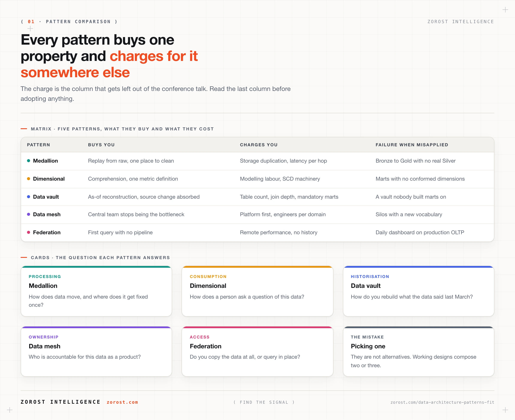This screenshot has height=420, width=515.
Task: Click 'Comprehension, one metric definition' cell
Action: pyautogui.click(x=133, y=179)
